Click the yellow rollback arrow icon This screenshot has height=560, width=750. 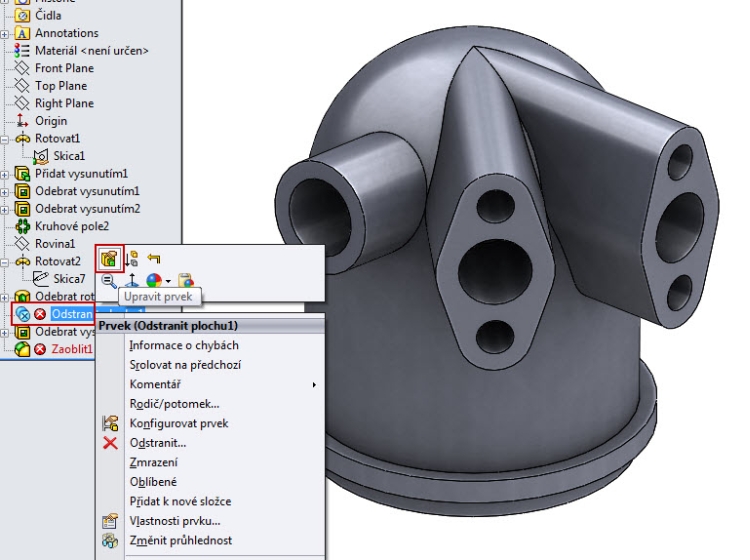[154, 259]
